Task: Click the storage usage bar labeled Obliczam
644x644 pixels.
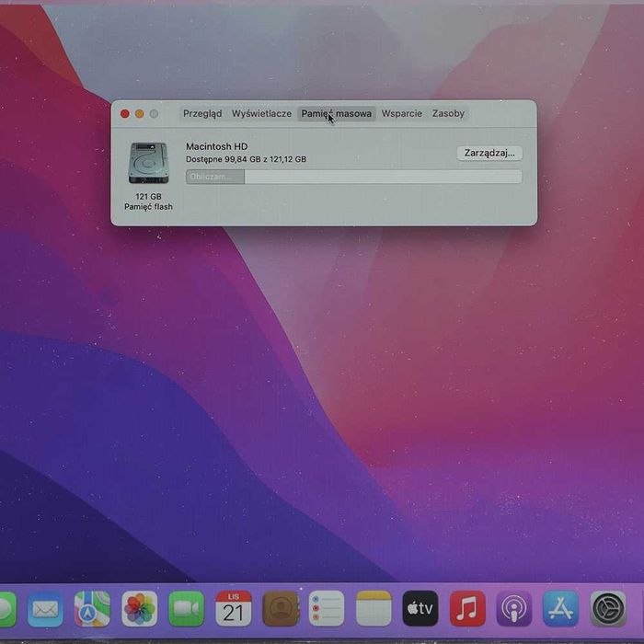Action: pyautogui.click(x=353, y=177)
